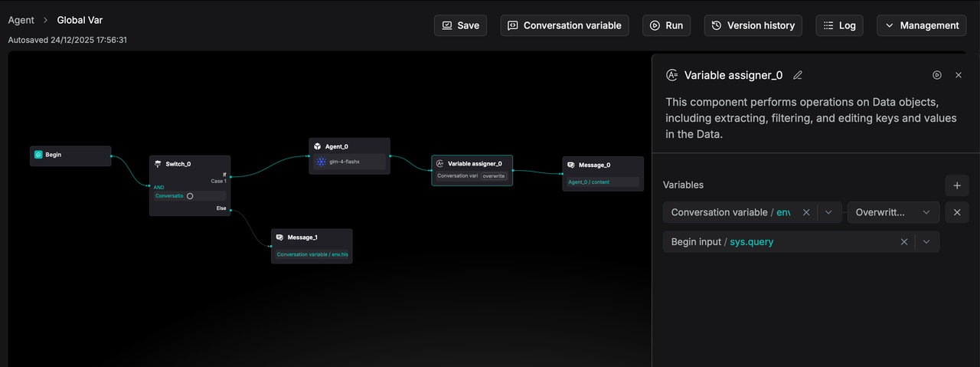Open Version history

pyautogui.click(x=753, y=25)
